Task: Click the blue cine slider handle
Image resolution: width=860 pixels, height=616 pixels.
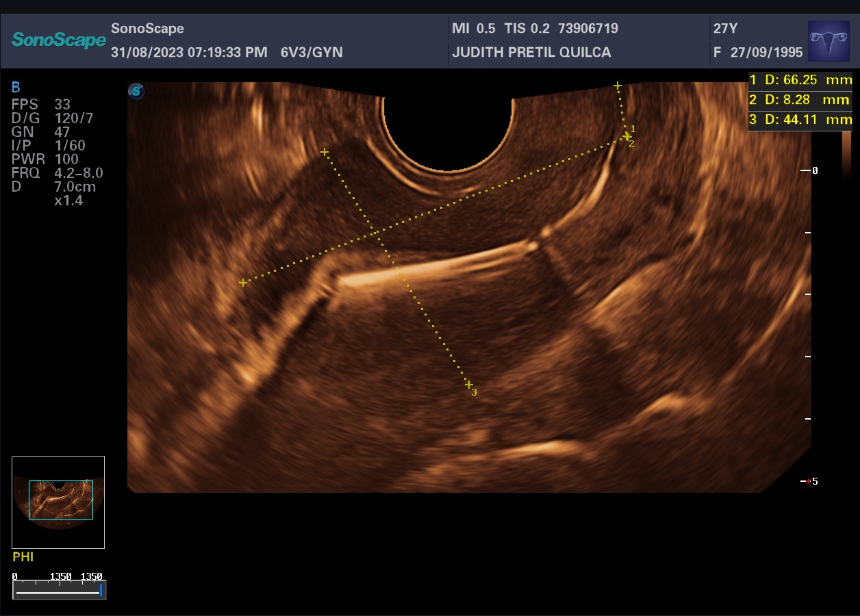Action: coord(101,589)
